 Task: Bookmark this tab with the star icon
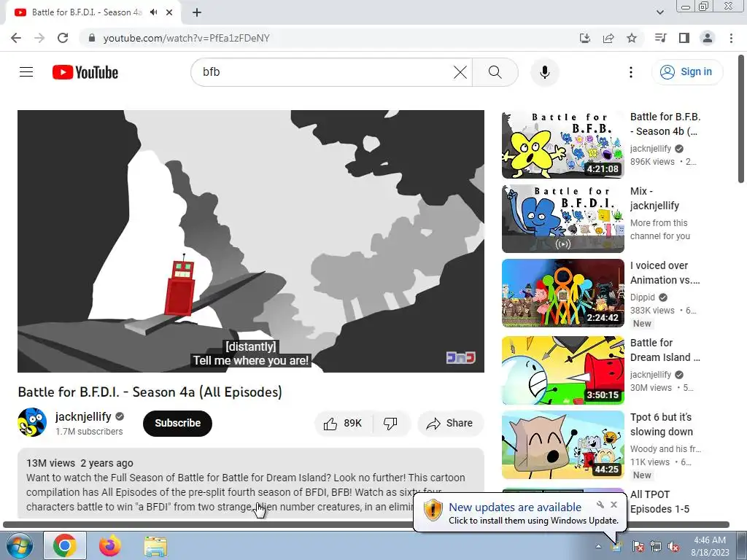tap(632, 38)
